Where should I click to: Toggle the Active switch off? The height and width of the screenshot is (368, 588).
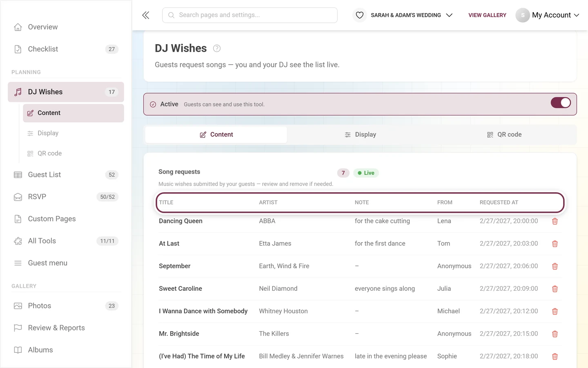(x=561, y=103)
